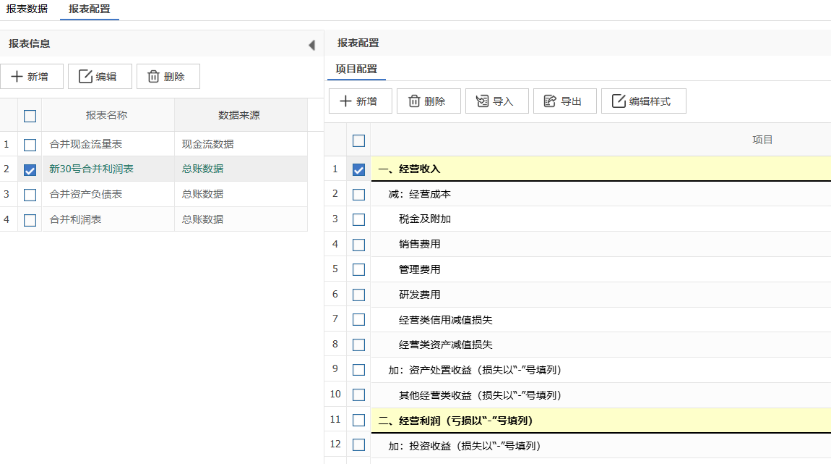Screen dimensions: 831x464
Task: Select the 经营类资产减值损失 item
Action: (x=445, y=345)
